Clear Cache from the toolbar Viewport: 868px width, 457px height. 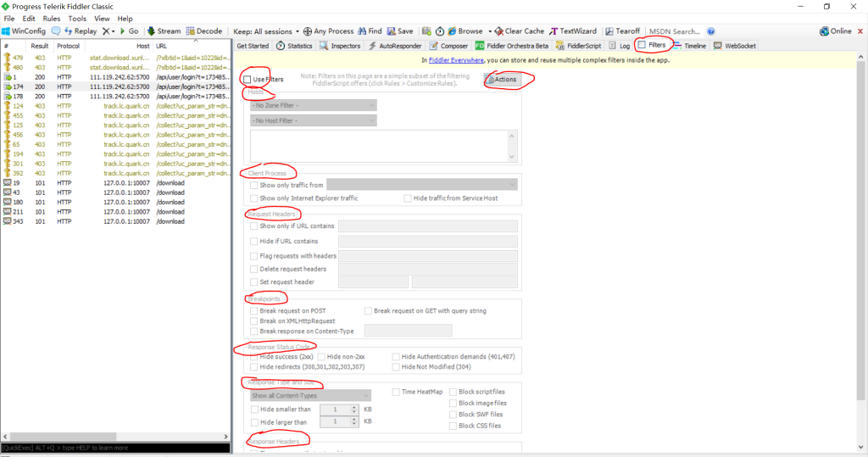pyautogui.click(x=519, y=31)
